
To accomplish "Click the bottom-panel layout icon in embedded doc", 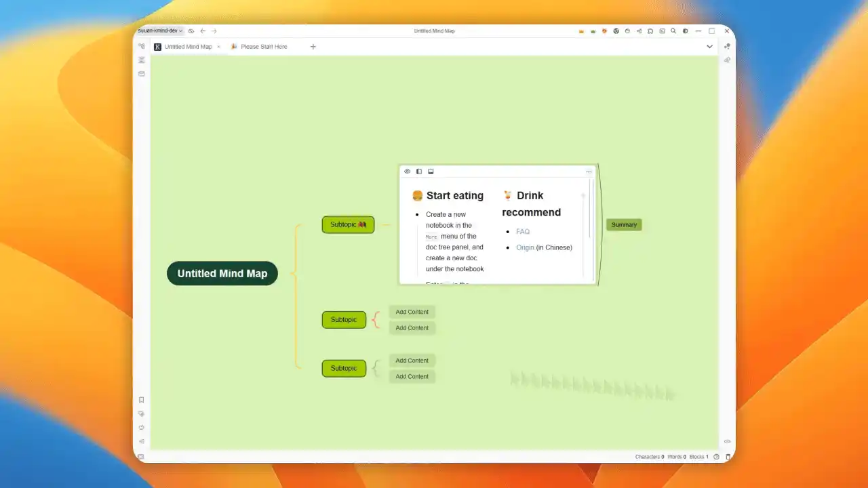I will tap(431, 171).
